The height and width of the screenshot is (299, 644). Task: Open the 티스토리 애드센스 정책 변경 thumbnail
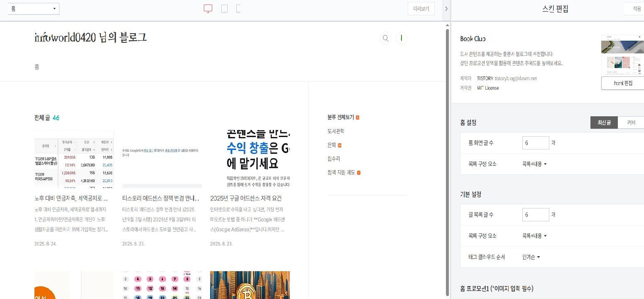[x=162, y=159]
